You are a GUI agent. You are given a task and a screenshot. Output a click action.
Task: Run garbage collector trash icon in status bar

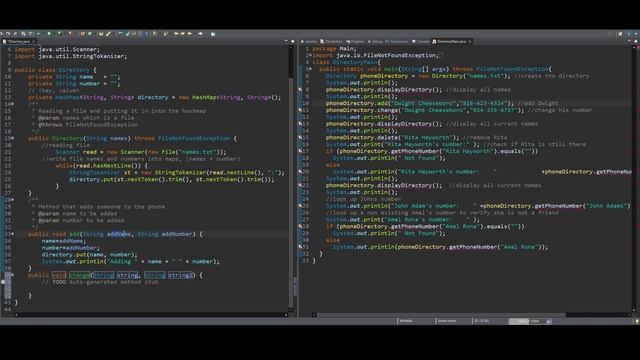tap(549, 322)
